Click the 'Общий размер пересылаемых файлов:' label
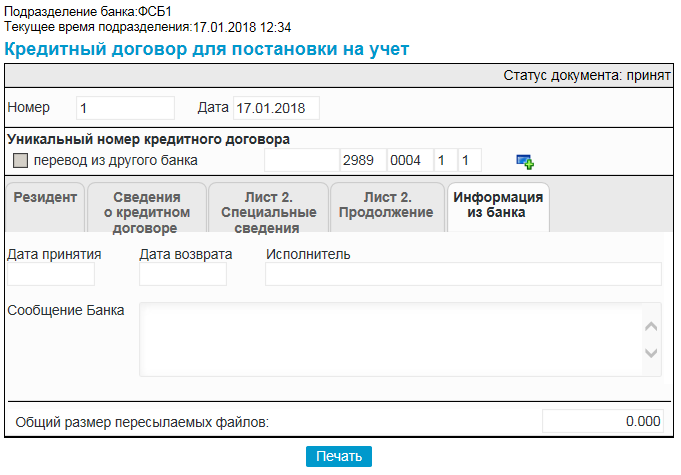 click(x=142, y=422)
